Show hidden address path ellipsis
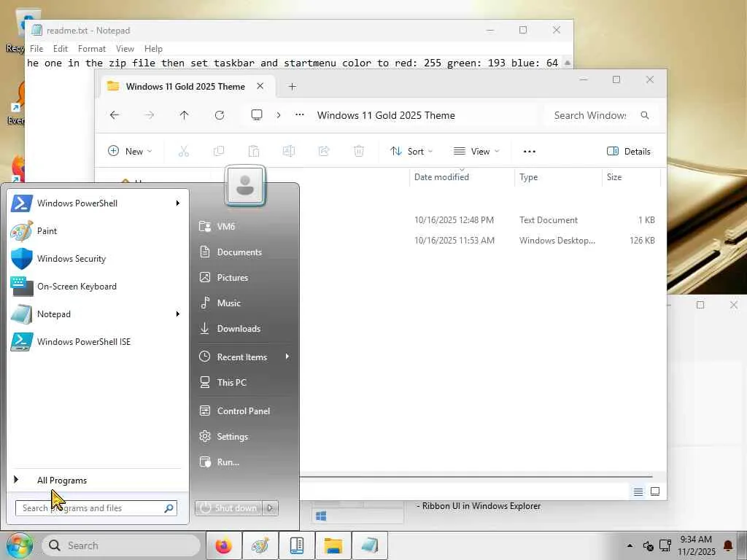 point(300,115)
